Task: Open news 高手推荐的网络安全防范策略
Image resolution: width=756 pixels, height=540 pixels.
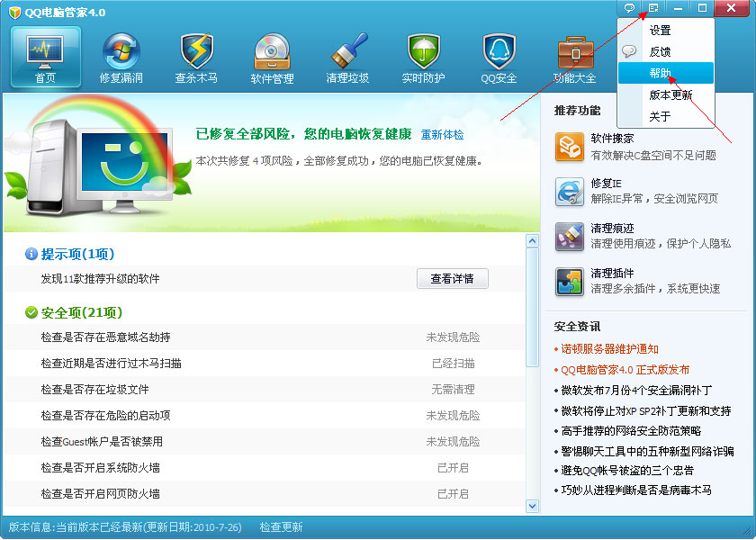Action: pos(631,430)
